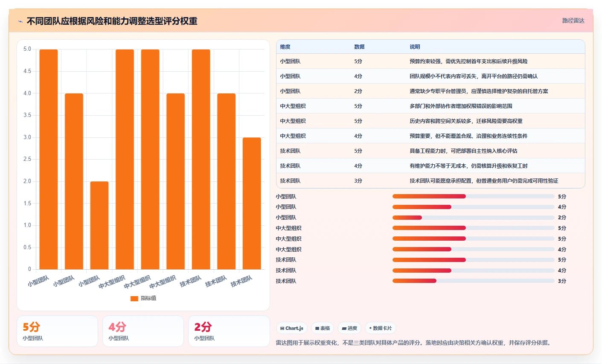
Task: Click the 技术团队 5分 progress bar
Action: (x=473, y=260)
